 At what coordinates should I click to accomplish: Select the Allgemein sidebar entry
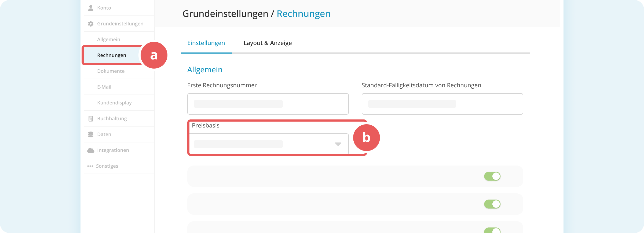[108, 39]
